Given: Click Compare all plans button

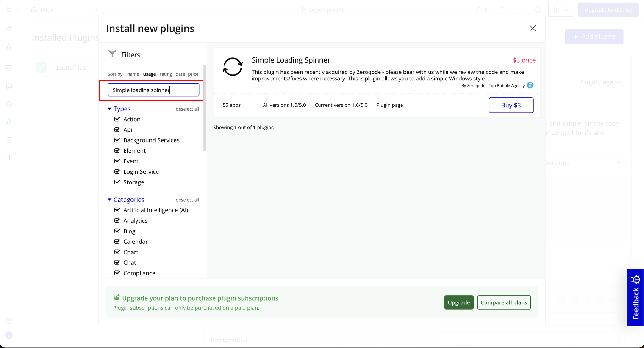Looking at the screenshot, I should coord(504,302).
